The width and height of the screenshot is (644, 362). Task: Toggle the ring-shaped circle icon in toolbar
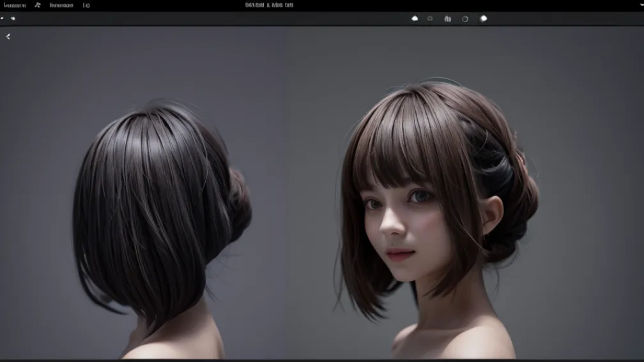(465, 19)
